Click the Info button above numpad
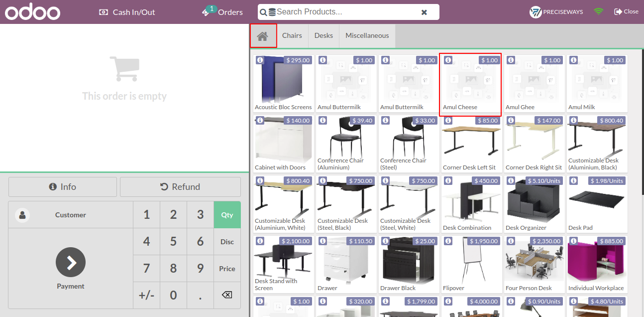The image size is (644, 317). pos(63,187)
